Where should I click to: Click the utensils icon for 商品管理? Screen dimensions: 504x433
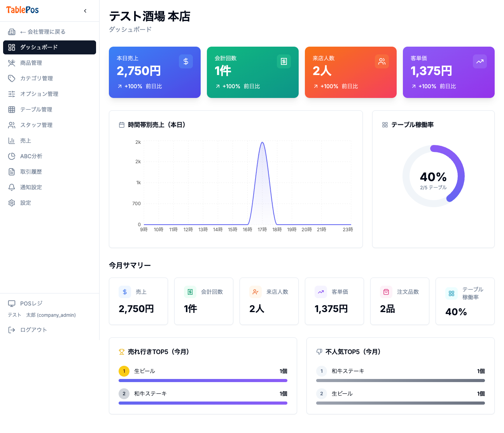(12, 63)
